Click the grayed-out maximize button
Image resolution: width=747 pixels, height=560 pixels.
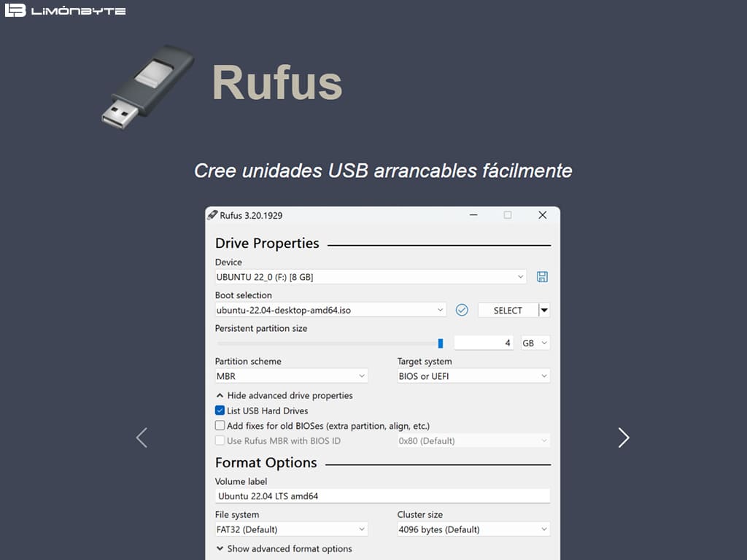508,215
